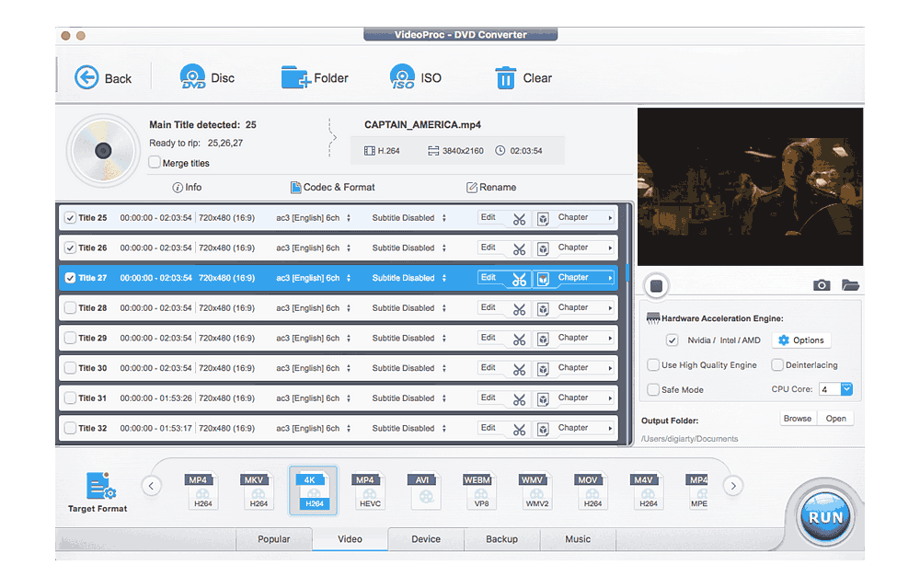The height and width of the screenshot is (588, 920).
Task: Open Options next to Hardware Acceleration
Action: click(801, 340)
